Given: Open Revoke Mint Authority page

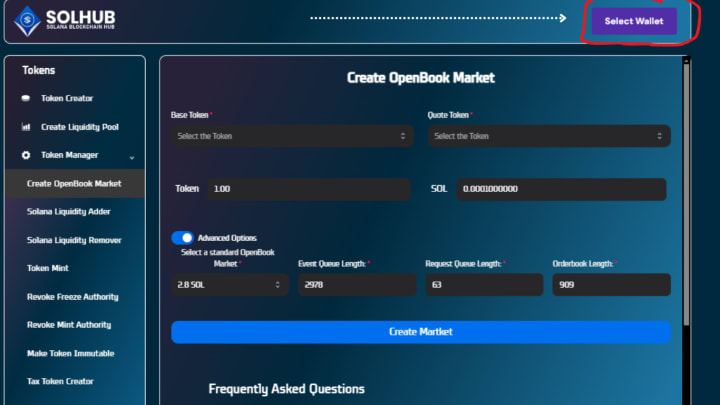Looking at the screenshot, I should (x=69, y=325).
